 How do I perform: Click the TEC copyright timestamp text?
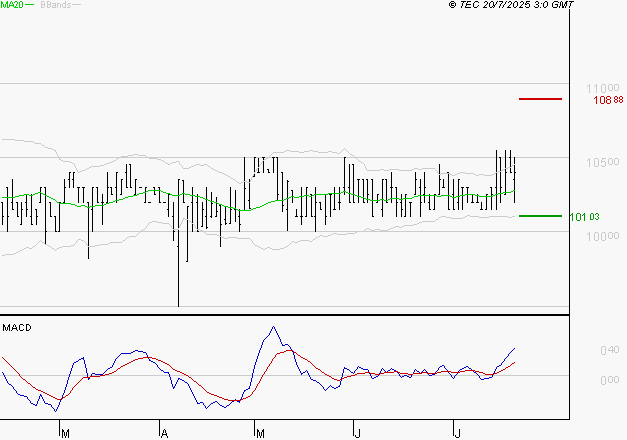(511, 6)
